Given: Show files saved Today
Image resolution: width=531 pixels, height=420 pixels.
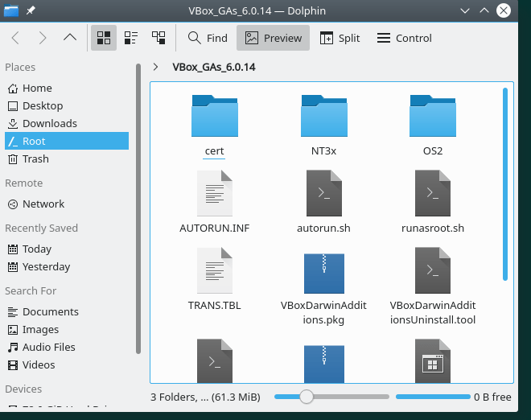Looking at the screenshot, I should click(x=67, y=249).
